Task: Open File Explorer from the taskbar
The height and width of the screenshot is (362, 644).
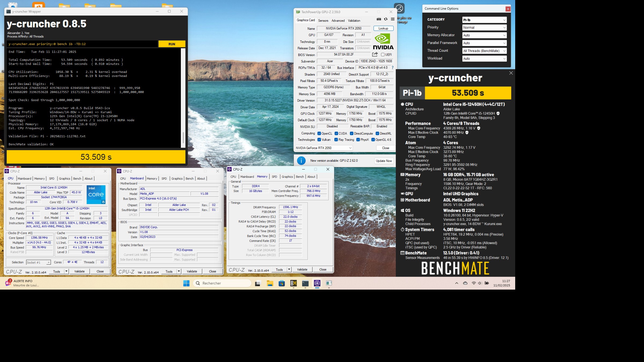Action: click(270, 283)
